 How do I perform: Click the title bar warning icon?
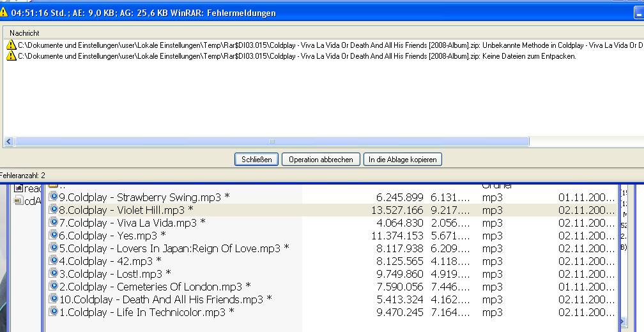[x=3, y=12]
